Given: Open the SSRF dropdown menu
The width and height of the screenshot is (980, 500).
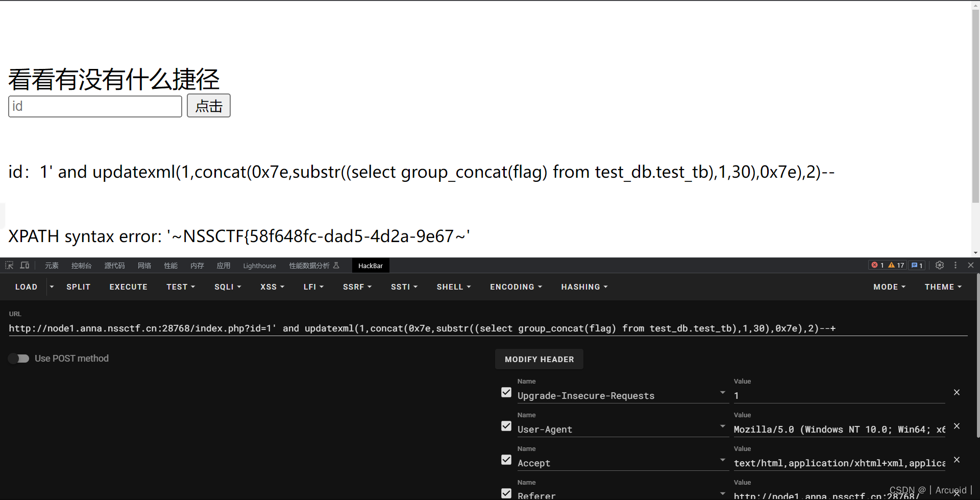Looking at the screenshot, I should [357, 287].
